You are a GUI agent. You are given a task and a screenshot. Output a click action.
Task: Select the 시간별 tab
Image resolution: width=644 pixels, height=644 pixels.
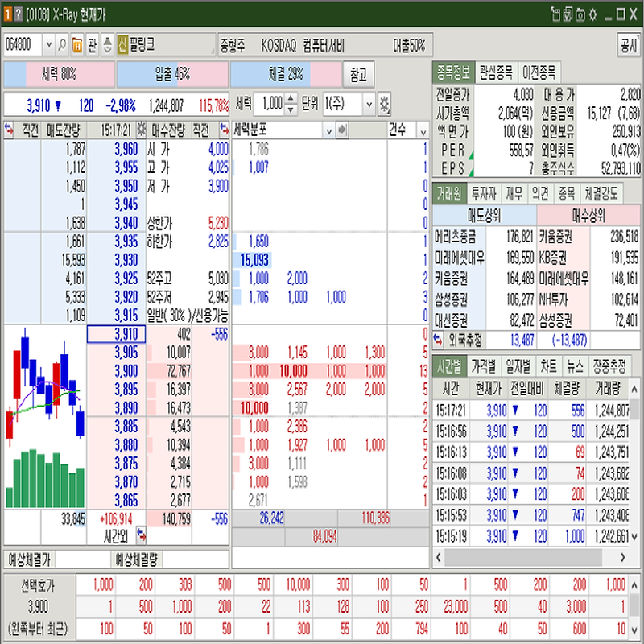449,366
